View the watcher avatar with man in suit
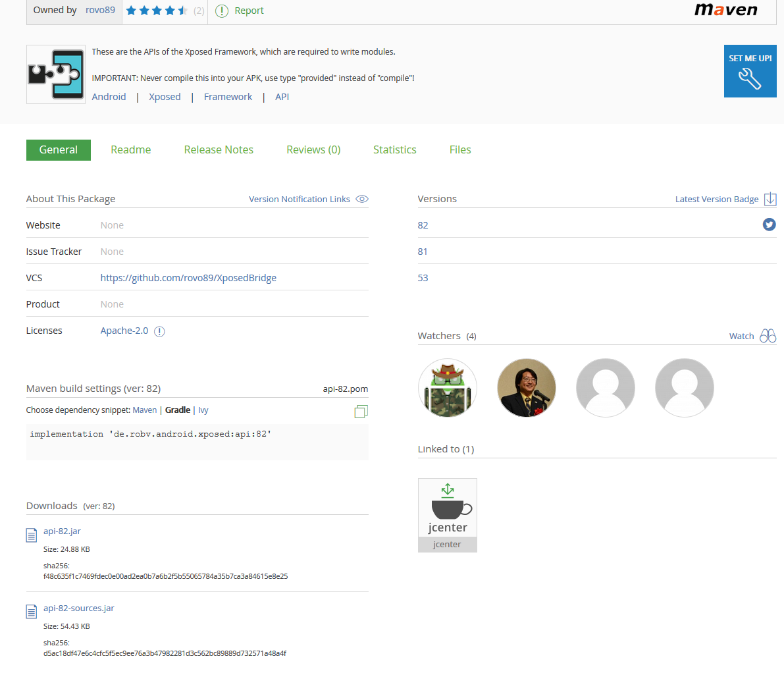This screenshot has width=784, height=675. (x=527, y=388)
